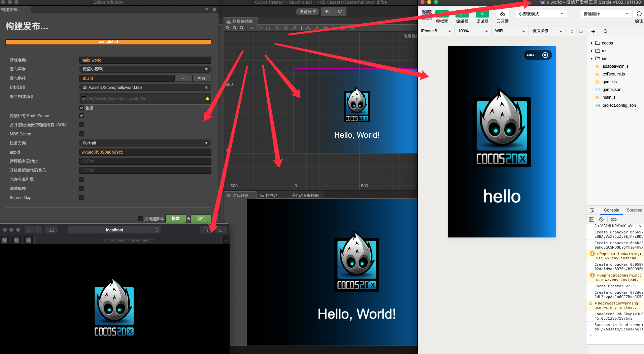Clear the console log
The image size is (644, 354).
click(x=601, y=219)
